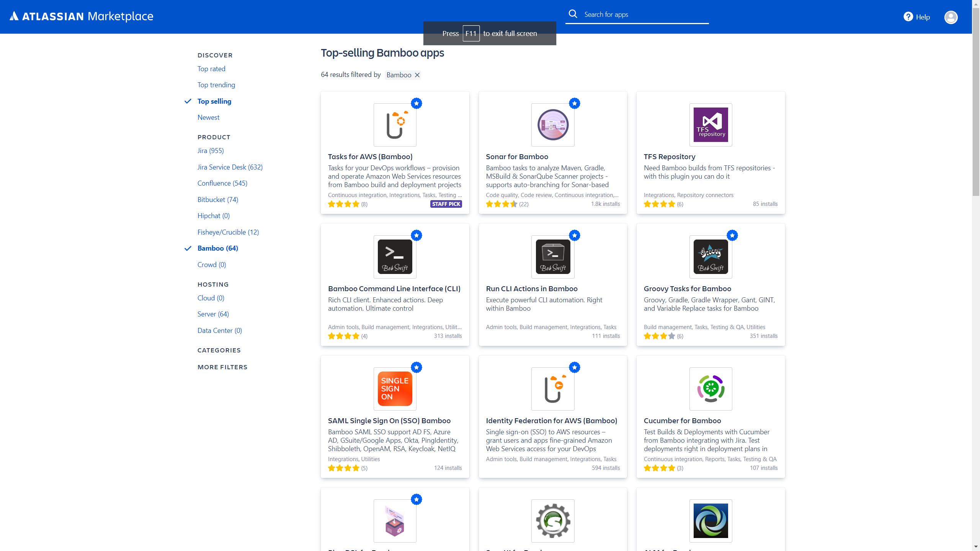Image resolution: width=980 pixels, height=551 pixels.
Task: Remove the Bamboo filter chip via its X
Action: [x=417, y=75]
